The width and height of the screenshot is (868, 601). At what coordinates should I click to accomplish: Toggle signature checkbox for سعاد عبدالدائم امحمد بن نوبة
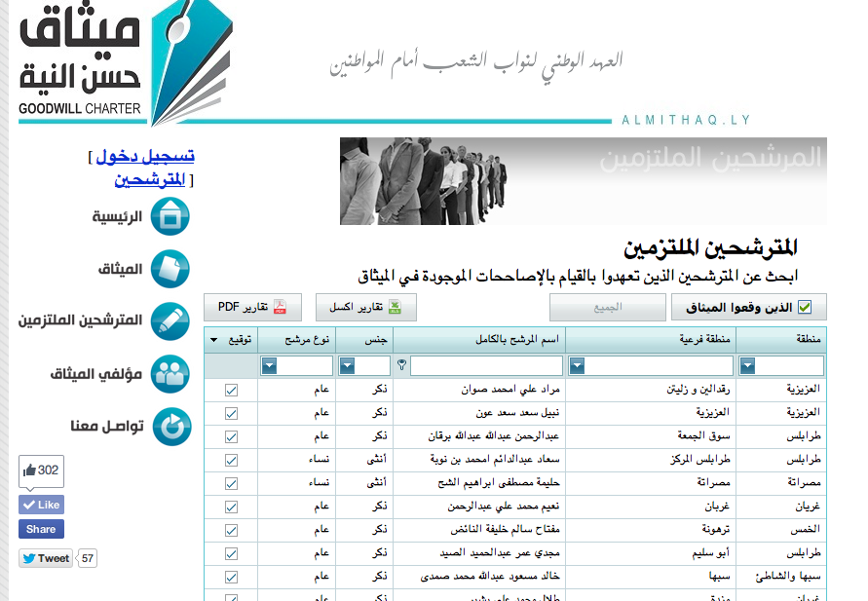pos(231,456)
